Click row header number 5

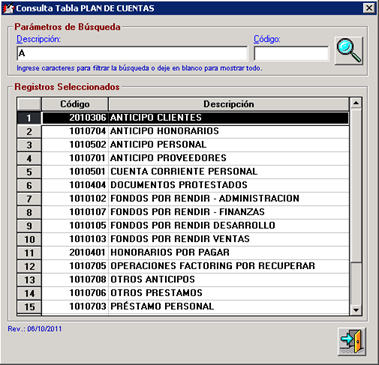click(x=29, y=172)
